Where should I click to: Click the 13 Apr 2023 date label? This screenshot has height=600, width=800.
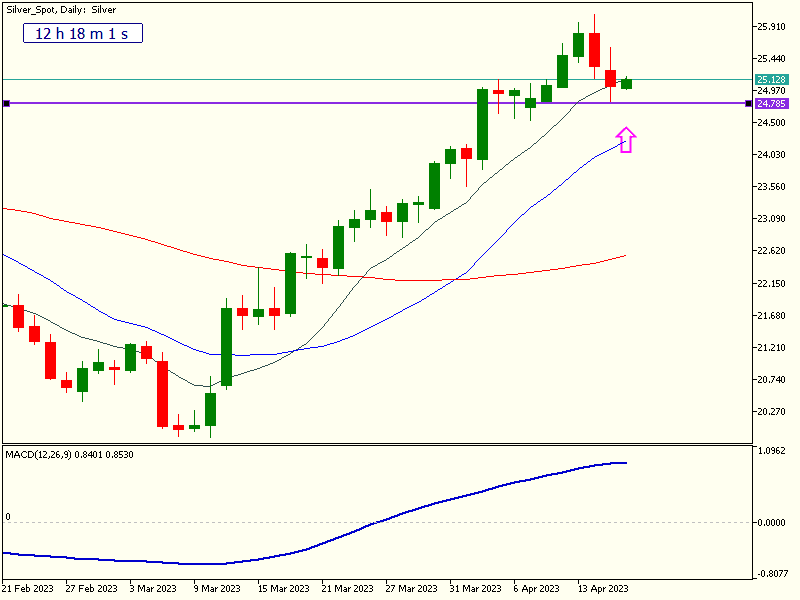point(602,588)
